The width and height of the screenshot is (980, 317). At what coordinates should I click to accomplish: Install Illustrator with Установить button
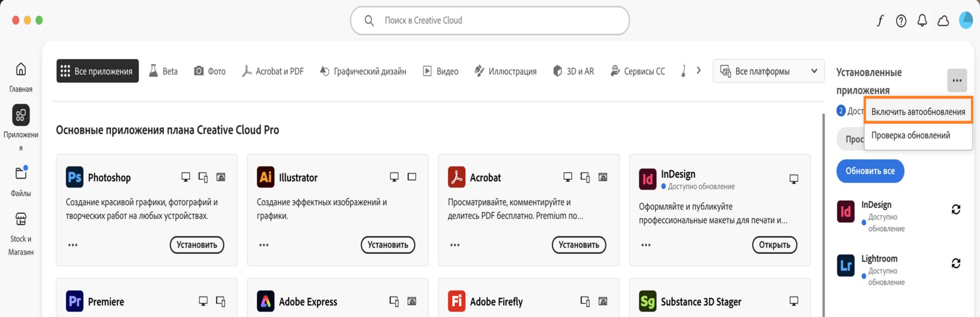click(x=388, y=245)
